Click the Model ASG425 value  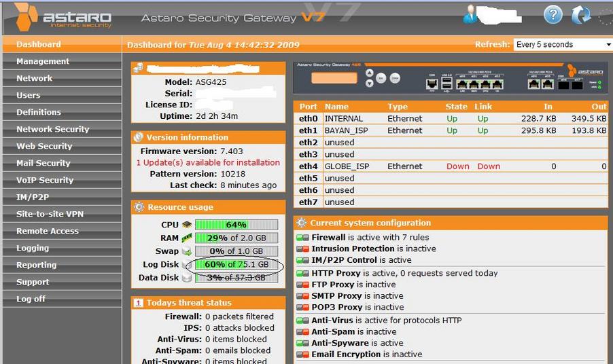click(x=211, y=82)
